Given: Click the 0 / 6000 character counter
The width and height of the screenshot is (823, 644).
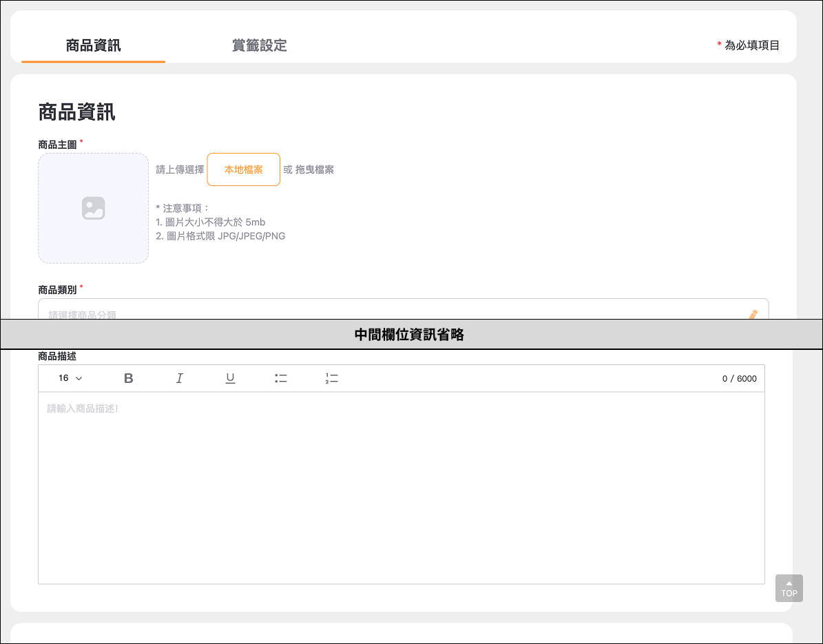Looking at the screenshot, I should [739, 379].
